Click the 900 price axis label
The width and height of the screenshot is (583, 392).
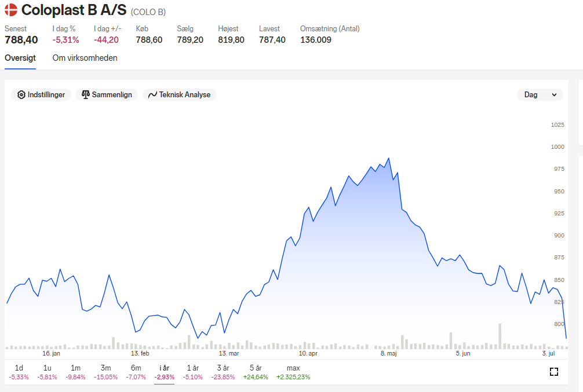tap(559, 236)
